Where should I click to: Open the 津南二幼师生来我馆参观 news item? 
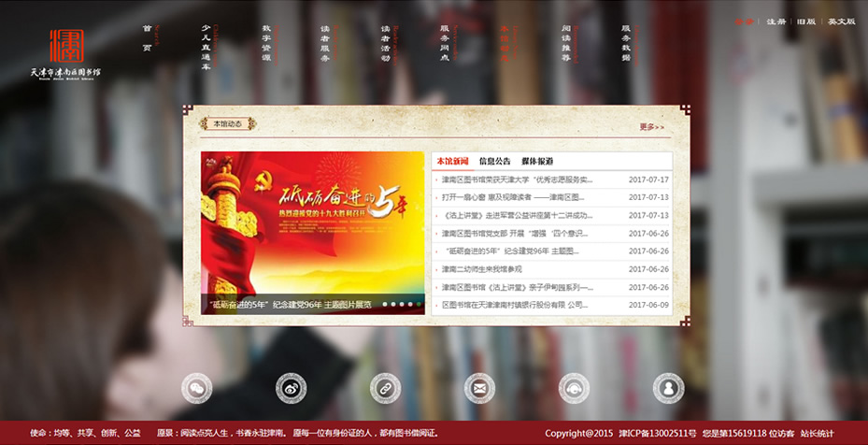point(495,269)
